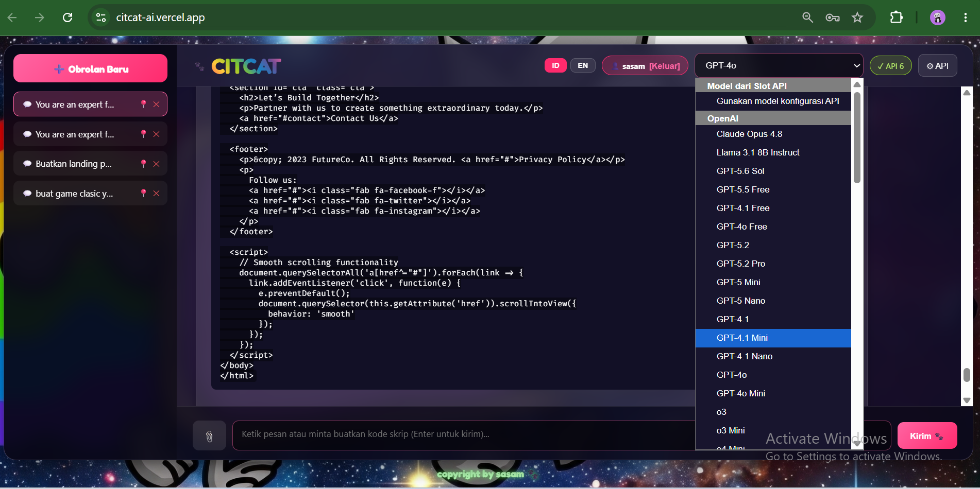Viewport: 980px width, 489px height.
Task: Select GPT-5.6 Sol from the list
Action: point(773,171)
